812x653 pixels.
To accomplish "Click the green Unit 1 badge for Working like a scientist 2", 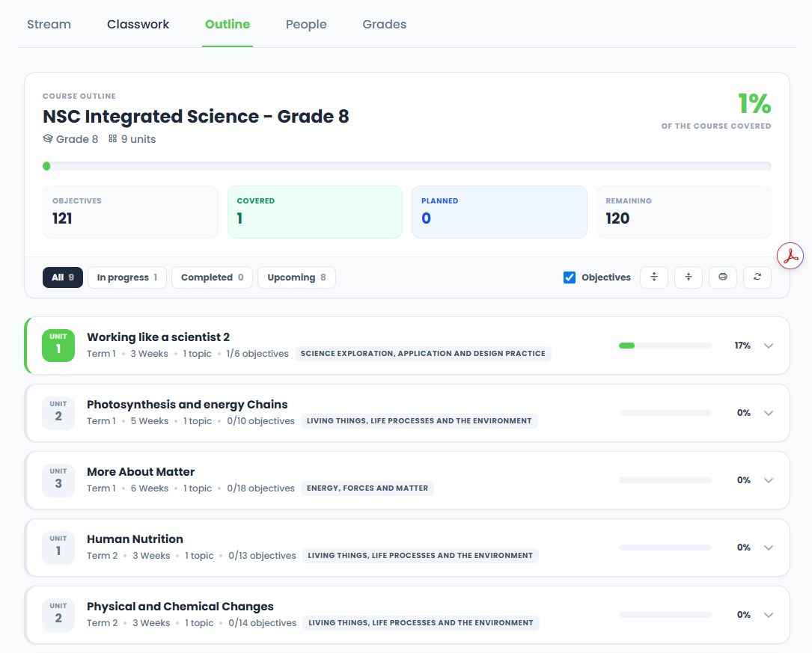I will pos(58,345).
